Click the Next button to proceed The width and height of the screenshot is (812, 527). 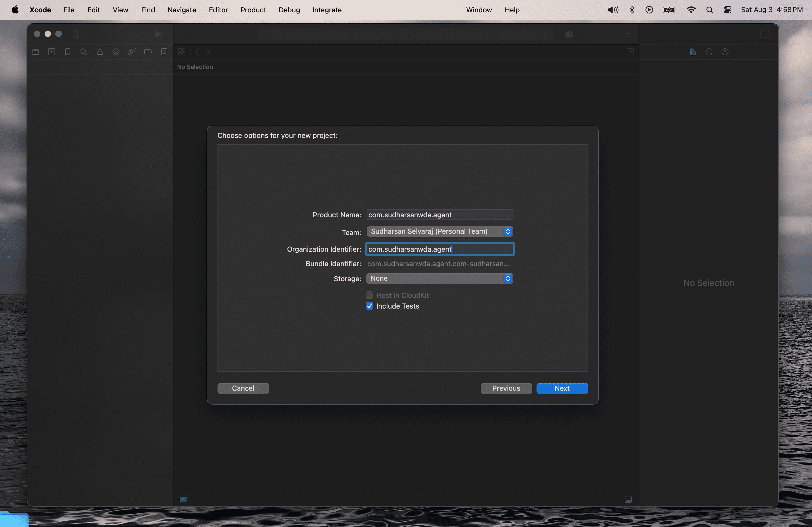click(x=562, y=388)
